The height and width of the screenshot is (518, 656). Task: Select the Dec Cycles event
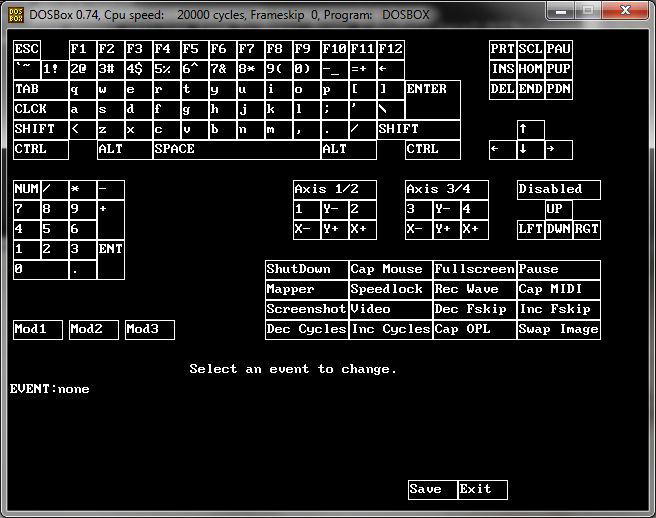click(307, 330)
